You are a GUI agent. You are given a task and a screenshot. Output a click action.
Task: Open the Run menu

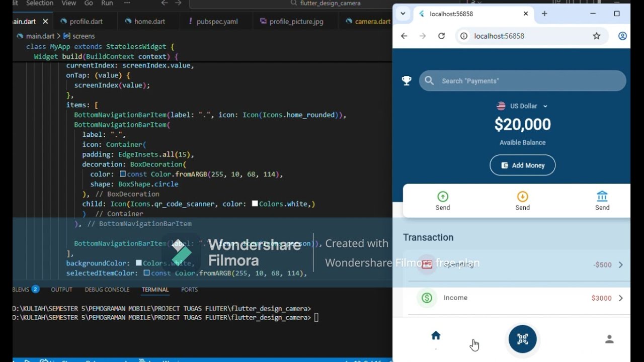[107, 3]
